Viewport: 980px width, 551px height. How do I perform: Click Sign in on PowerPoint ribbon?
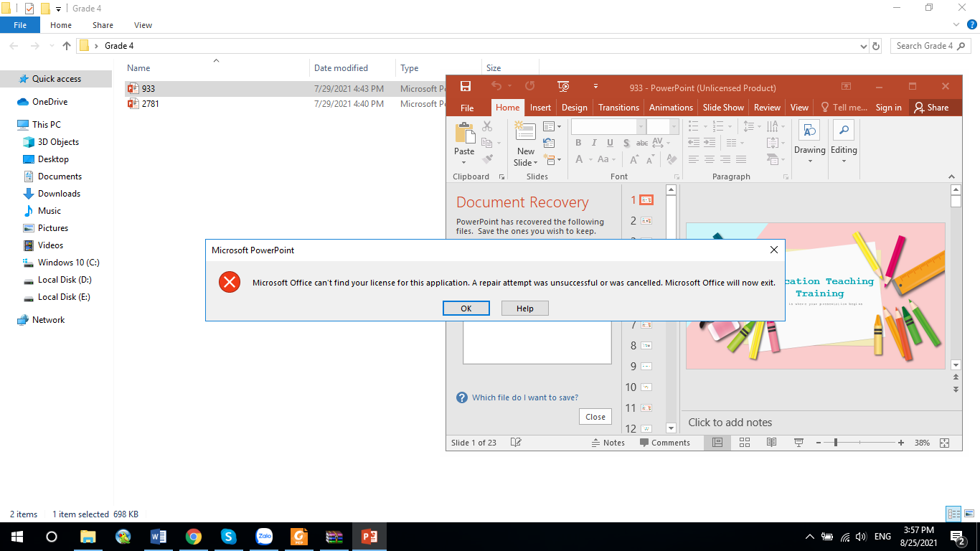(x=888, y=108)
